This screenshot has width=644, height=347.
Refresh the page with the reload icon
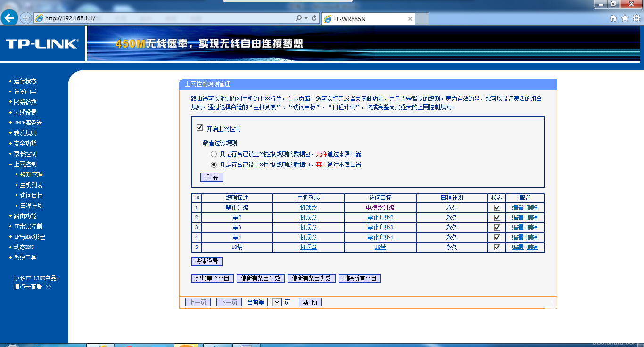point(314,18)
